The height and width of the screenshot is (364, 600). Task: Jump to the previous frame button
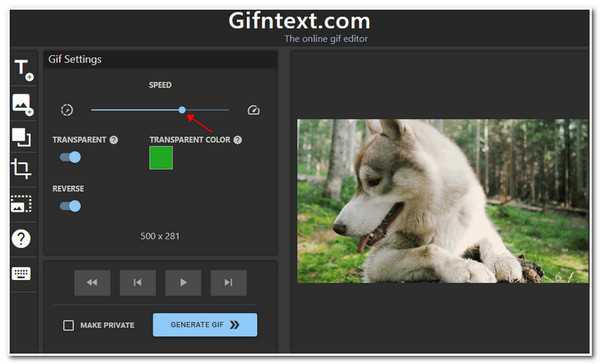coord(138,283)
